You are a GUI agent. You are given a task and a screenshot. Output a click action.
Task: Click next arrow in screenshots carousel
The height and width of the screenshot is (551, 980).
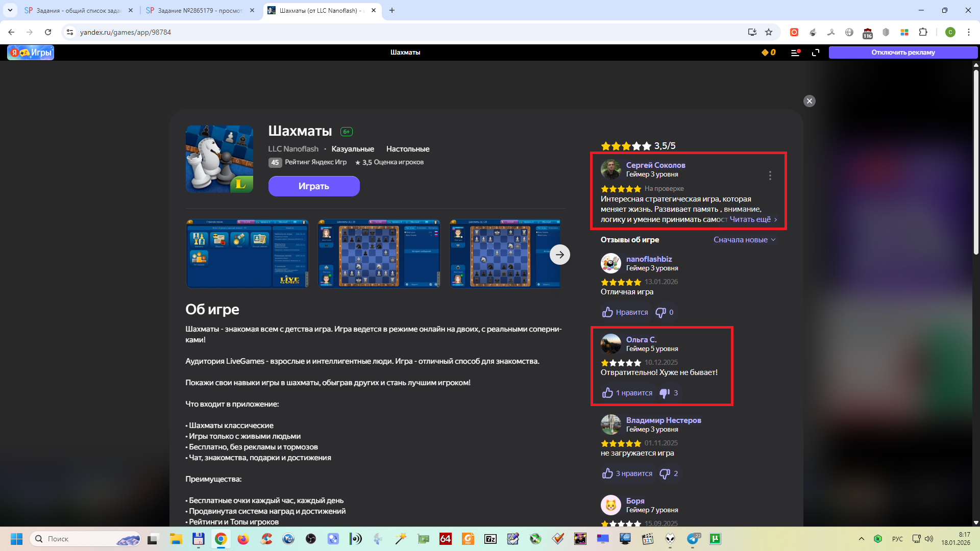point(560,255)
